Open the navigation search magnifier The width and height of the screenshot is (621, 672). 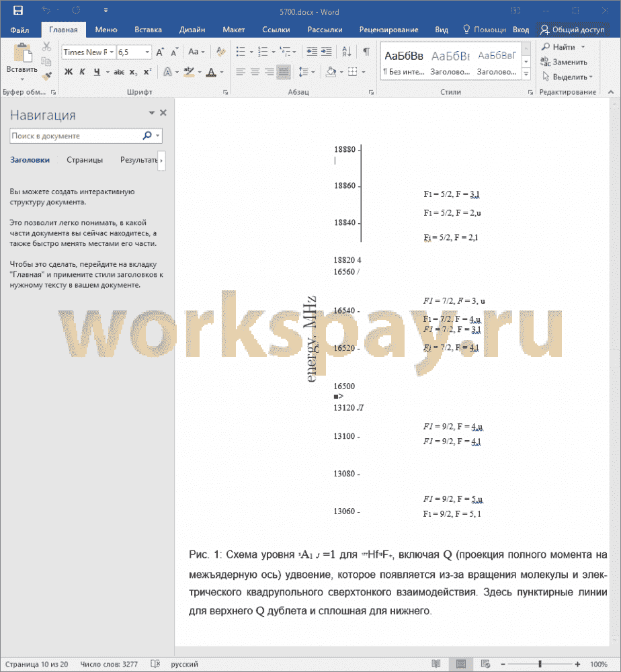coord(147,136)
